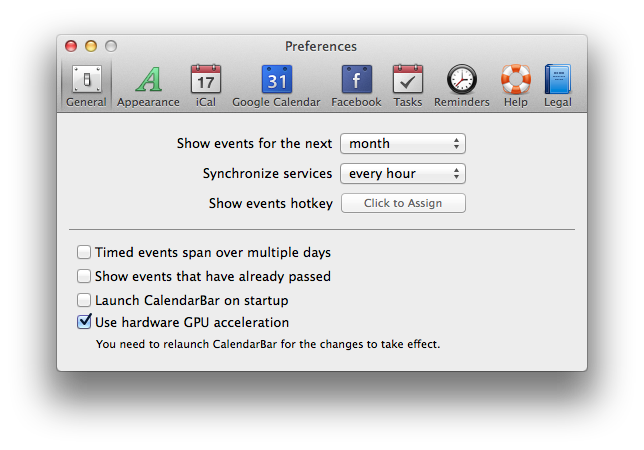Viewport: 644px width, 450px height.
Task: Disable Use hardware GPU acceleration checkbox
Action: (84, 323)
